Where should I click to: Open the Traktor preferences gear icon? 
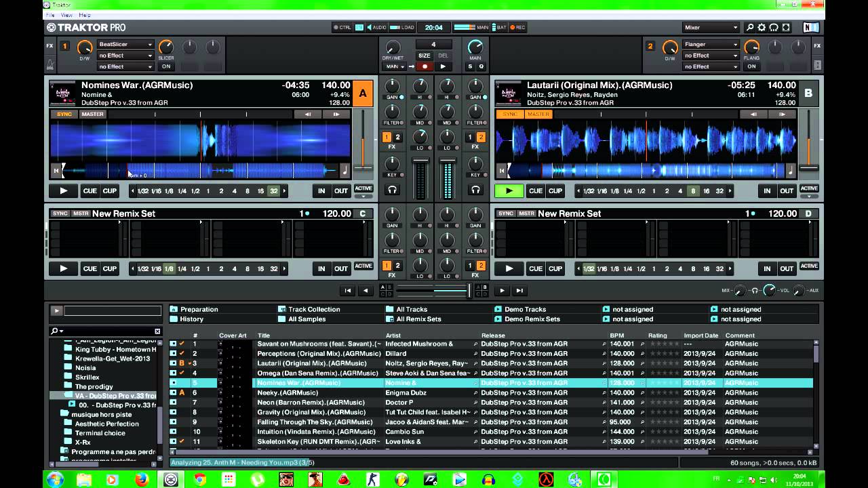(762, 28)
